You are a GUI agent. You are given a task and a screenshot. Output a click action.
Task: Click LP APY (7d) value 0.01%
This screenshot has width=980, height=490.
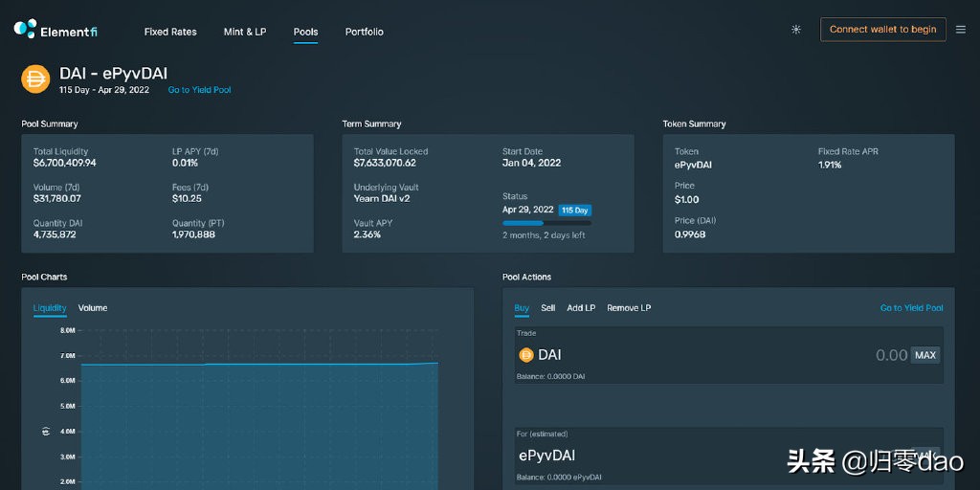tap(185, 163)
